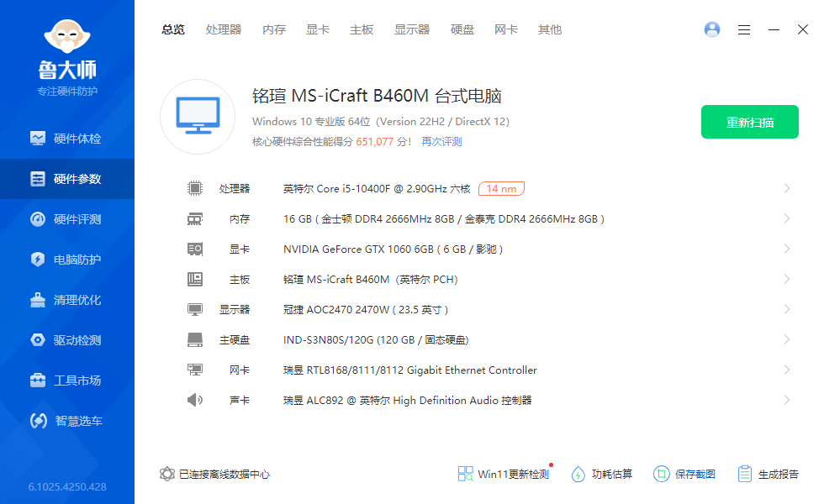Switch to the 网卡 tab
The height and width of the screenshot is (504, 824).
click(x=506, y=30)
